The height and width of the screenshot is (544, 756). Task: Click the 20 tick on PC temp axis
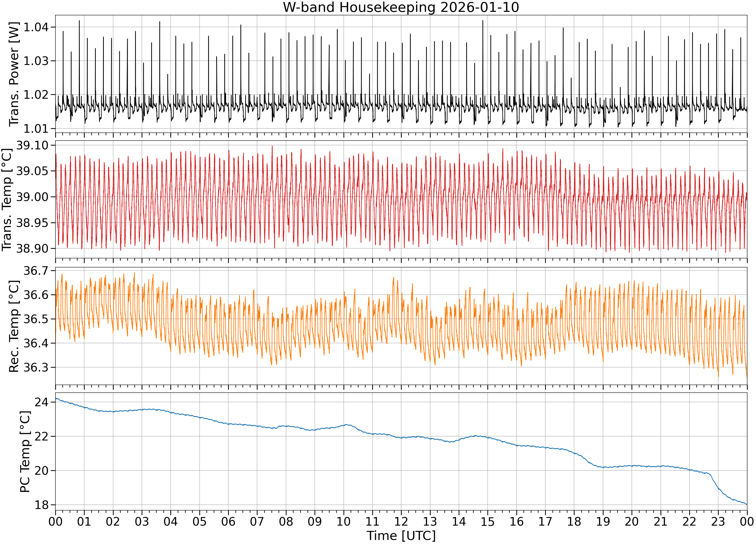42,470
